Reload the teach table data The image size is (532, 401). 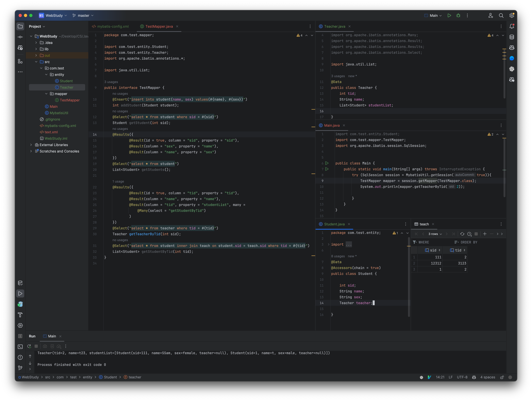(462, 234)
